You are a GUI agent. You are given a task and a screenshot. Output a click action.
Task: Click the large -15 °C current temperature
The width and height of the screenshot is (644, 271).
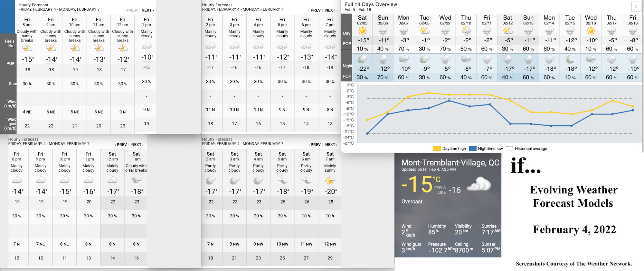pos(421,184)
